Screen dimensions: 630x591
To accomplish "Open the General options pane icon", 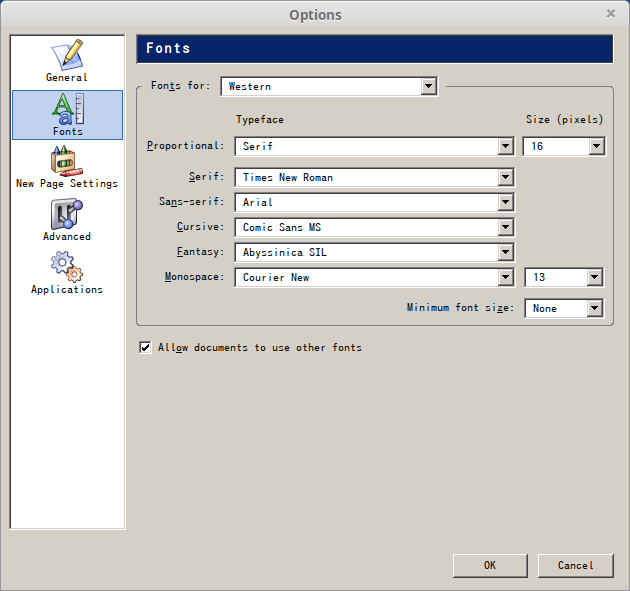I will [67, 55].
